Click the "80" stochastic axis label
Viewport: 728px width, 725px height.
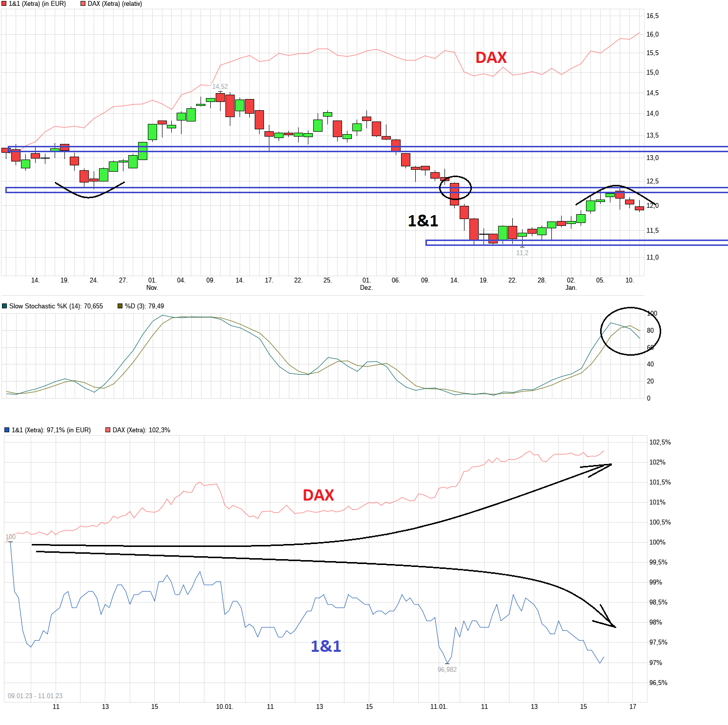[650, 331]
